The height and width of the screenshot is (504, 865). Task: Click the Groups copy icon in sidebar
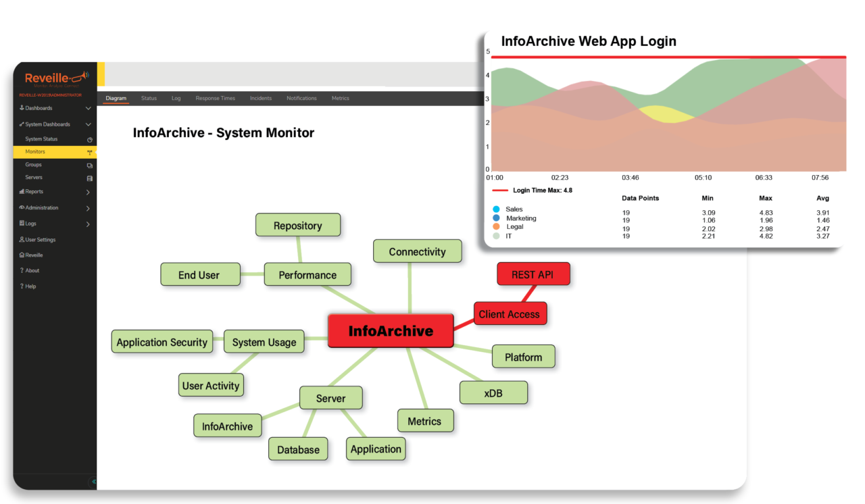click(x=89, y=164)
